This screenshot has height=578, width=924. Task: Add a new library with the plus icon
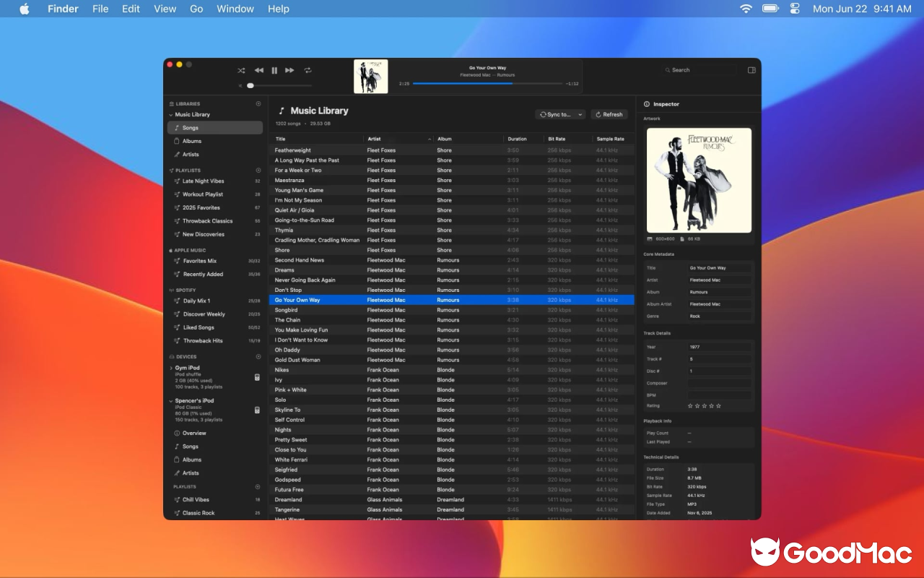[x=258, y=104]
